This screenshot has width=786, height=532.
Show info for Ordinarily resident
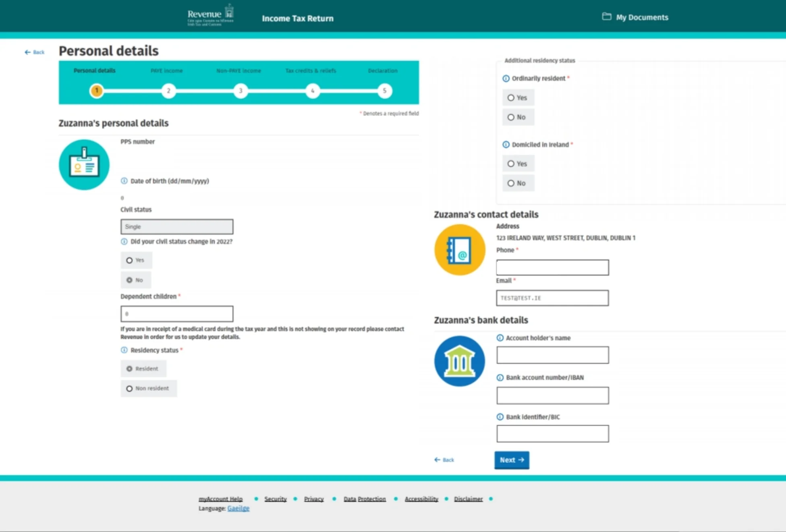click(506, 79)
